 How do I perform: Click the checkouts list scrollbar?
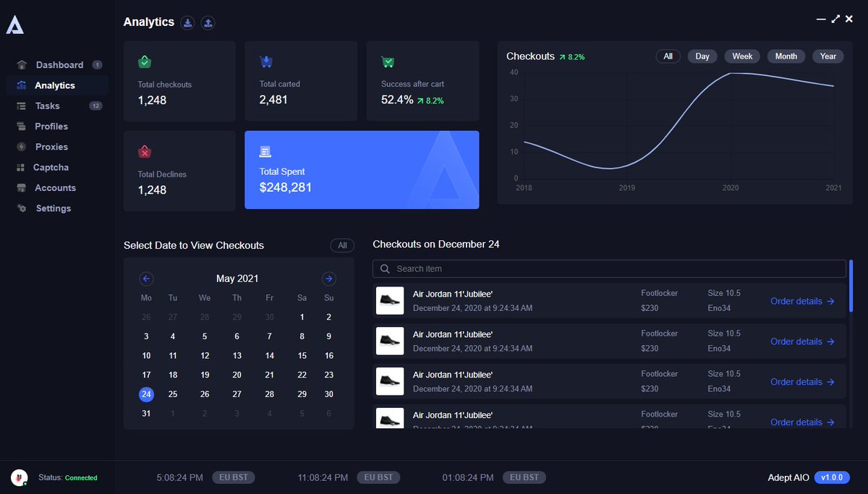point(851,286)
